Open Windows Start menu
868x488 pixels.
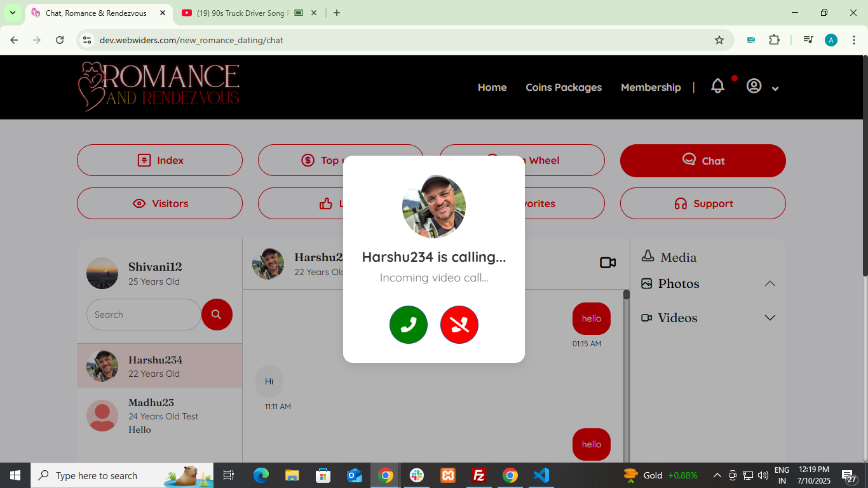point(15,475)
